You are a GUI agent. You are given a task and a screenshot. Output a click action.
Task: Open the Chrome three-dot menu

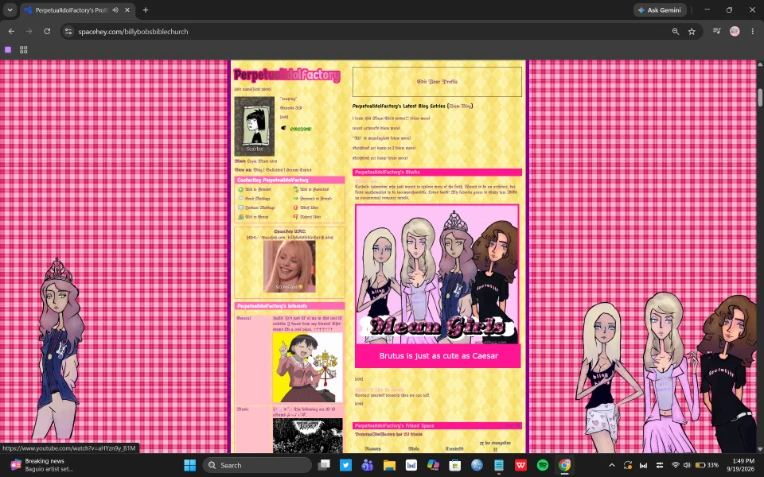(752, 31)
